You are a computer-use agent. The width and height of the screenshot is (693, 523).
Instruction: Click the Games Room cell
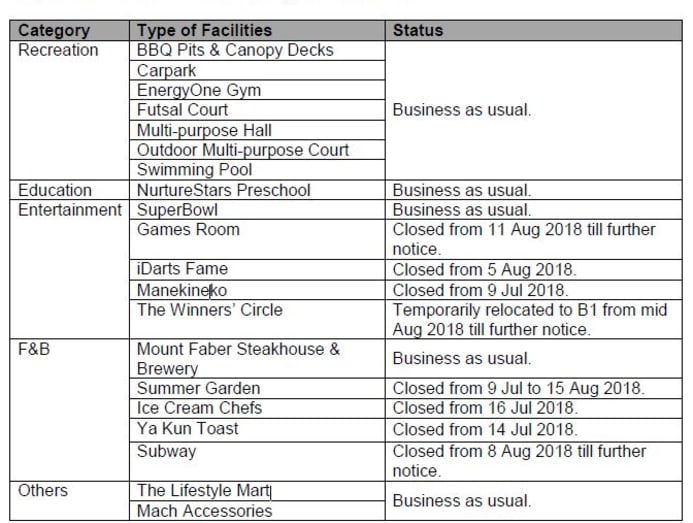click(x=188, y=230)
